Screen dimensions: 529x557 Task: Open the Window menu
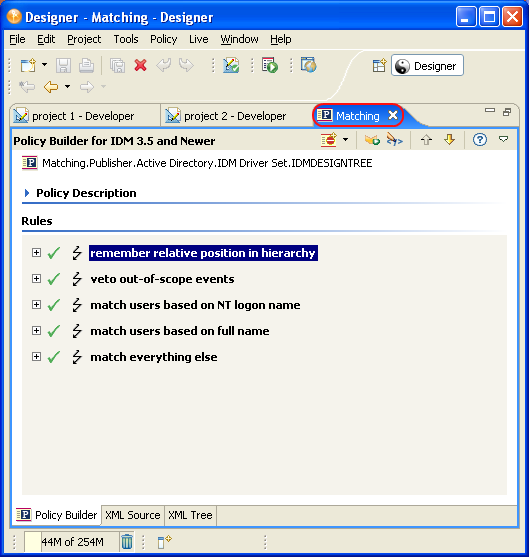pos(239,39)
